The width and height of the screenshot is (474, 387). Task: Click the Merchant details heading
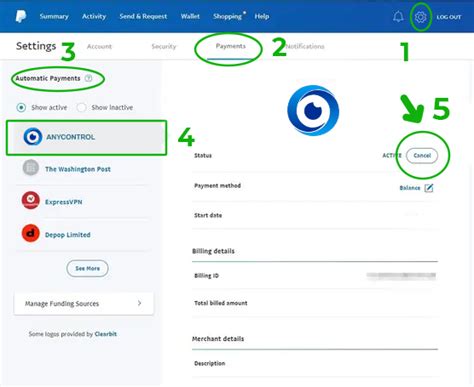click(x=218, y=339)
